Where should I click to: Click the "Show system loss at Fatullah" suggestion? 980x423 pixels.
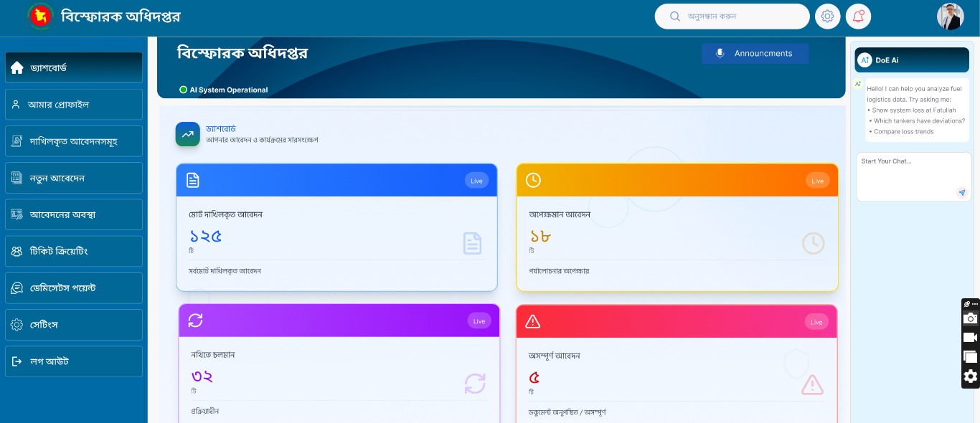(x=914, y=110)
